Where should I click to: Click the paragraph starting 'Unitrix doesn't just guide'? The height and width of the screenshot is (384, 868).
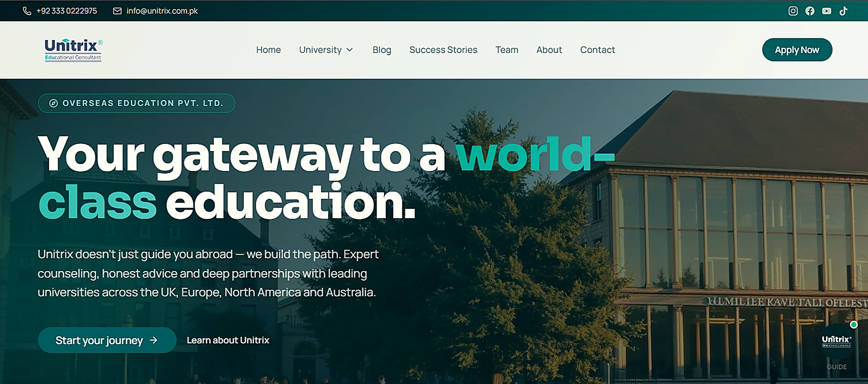(x=208, y=273)
